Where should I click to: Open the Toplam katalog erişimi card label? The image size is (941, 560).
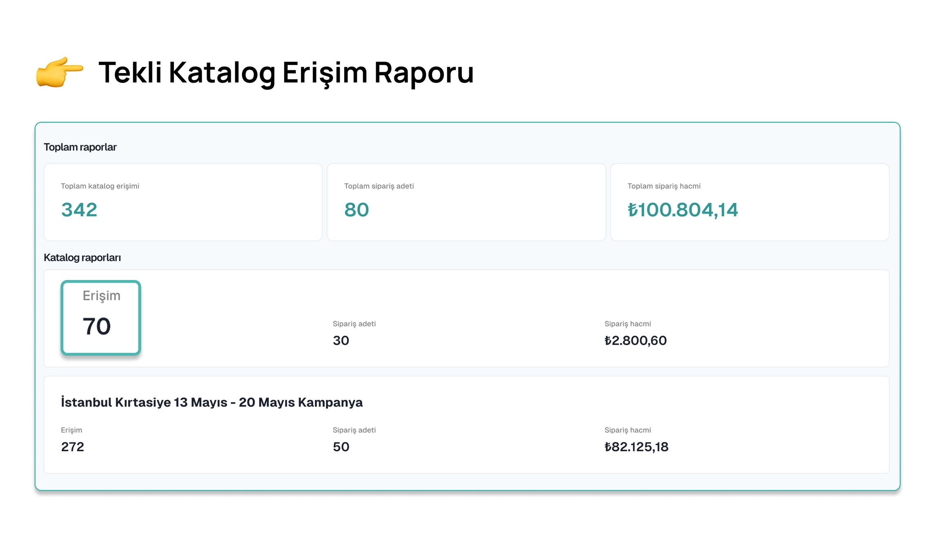pyautogui.click(x=100, y=186)
